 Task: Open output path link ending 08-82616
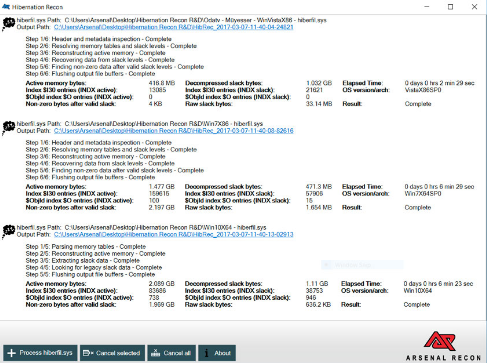(174, 131)
